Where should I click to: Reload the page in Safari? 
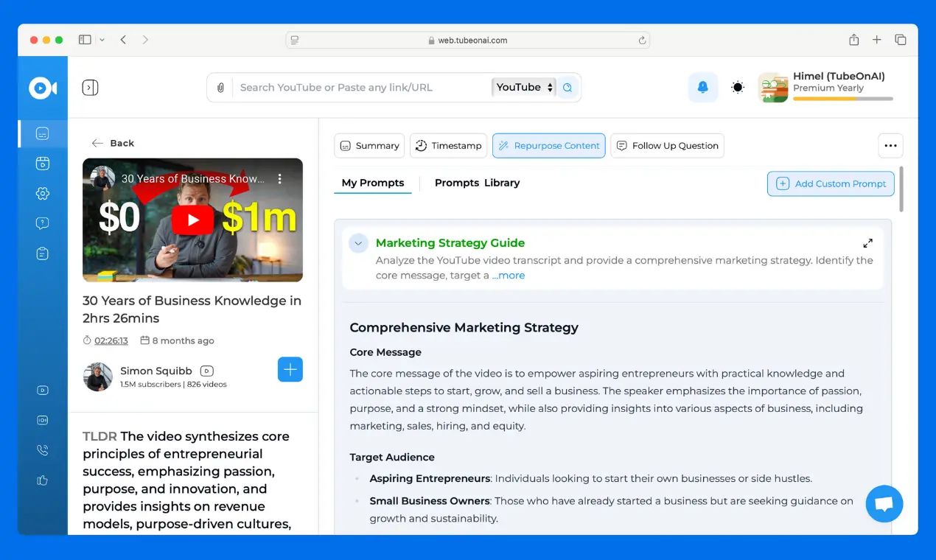pos(643,41)
